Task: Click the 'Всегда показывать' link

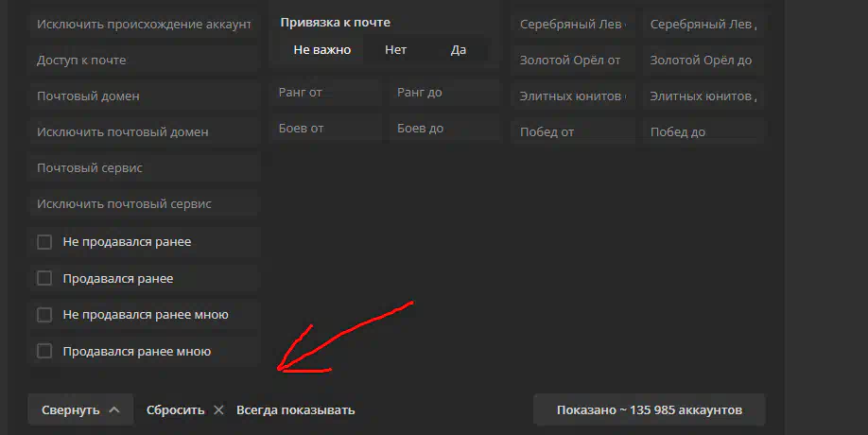Action: coord(295,410)
